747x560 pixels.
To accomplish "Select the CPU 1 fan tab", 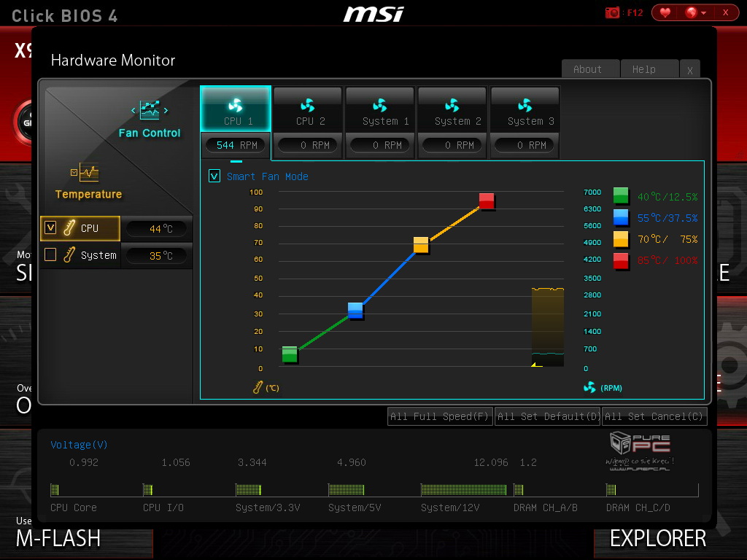I will pos(236,109).
